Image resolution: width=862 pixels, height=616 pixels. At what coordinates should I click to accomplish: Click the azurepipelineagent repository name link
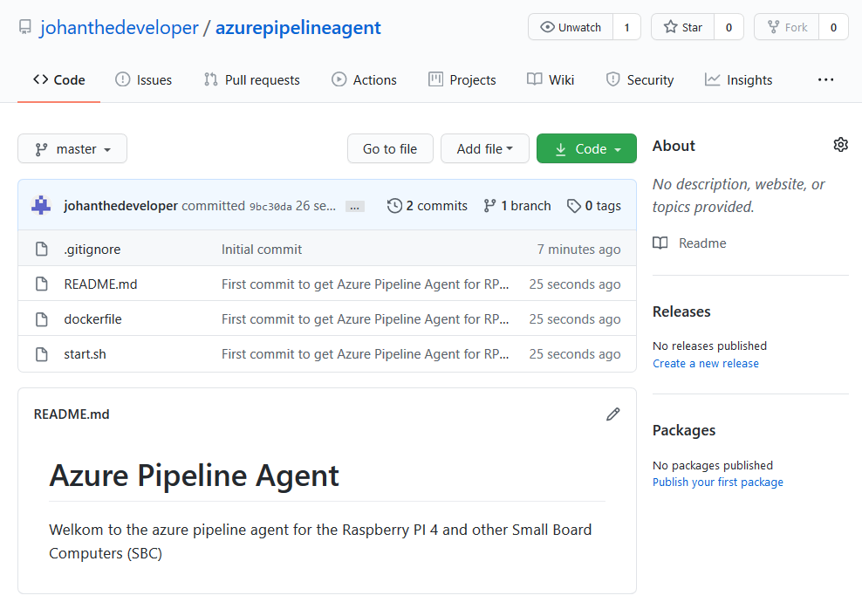click(x=298, y=28)
